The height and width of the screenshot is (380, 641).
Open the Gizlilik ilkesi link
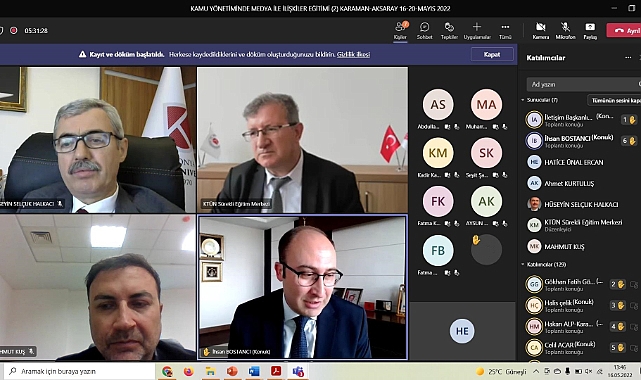tap(353, 54)
